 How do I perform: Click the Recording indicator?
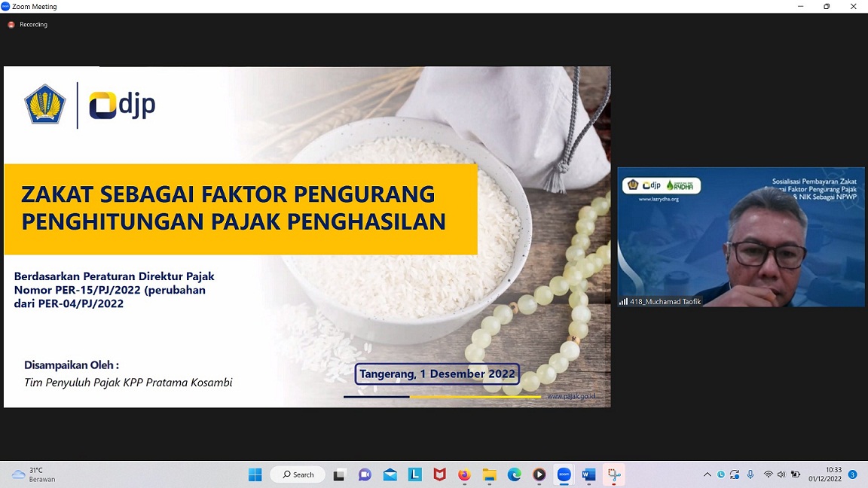(x=28, y=25)
